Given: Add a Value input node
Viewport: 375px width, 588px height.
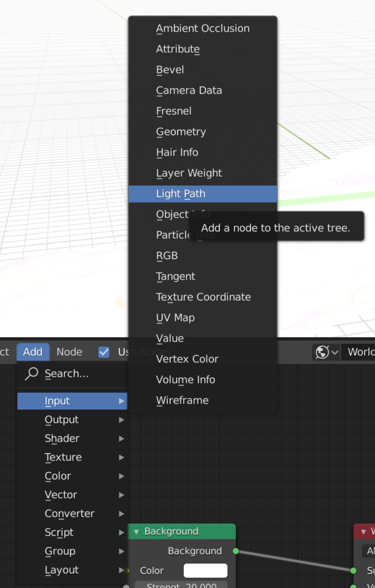Looking at the screenshot, I should (x=203, y=338).
